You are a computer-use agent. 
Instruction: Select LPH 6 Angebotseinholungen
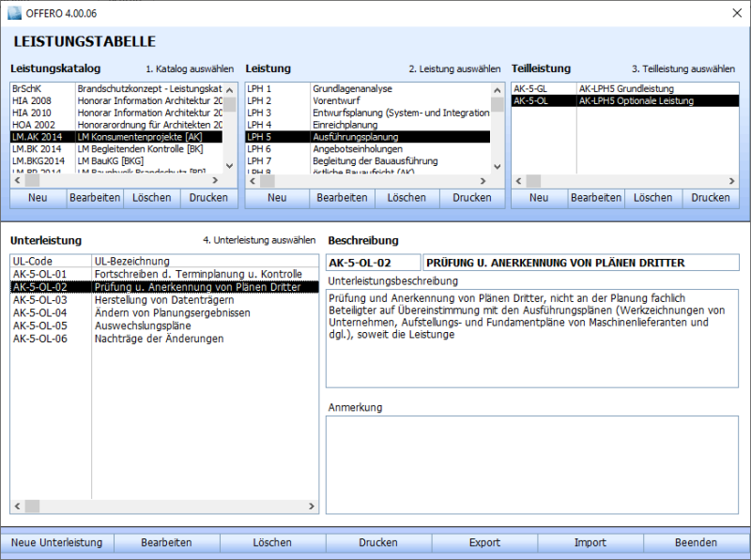tap(368, 149)
